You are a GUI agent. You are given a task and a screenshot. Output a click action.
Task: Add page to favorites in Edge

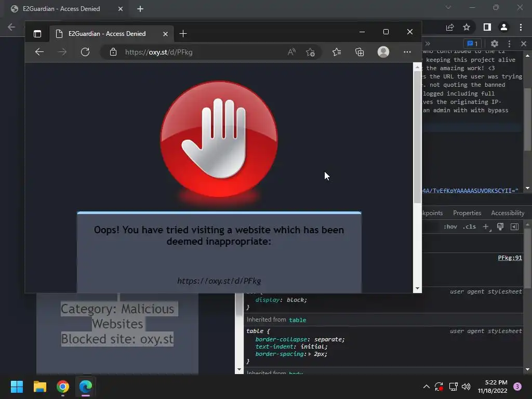[x=310, y=52]
